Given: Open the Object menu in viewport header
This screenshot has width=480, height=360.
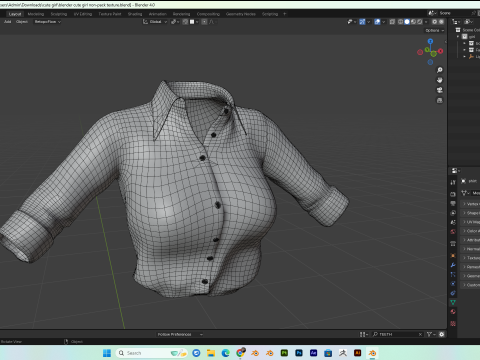Looking at the screenshot, I should click(22, 22).
